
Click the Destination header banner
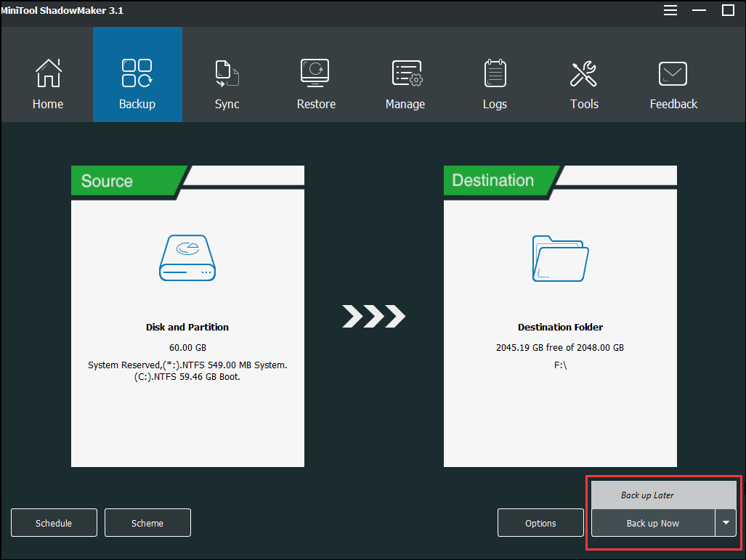click(502, 180)
